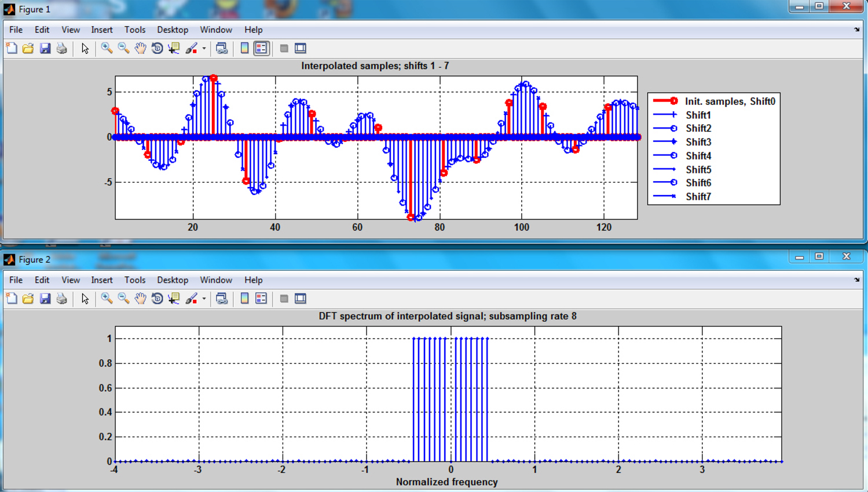The image size is (868, 492).
Task: Select Zoom In tool in Figure 1
Action: click(107, 48)
